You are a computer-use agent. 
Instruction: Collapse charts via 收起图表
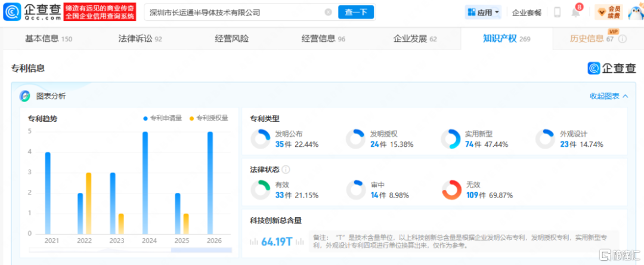[609, 96]
